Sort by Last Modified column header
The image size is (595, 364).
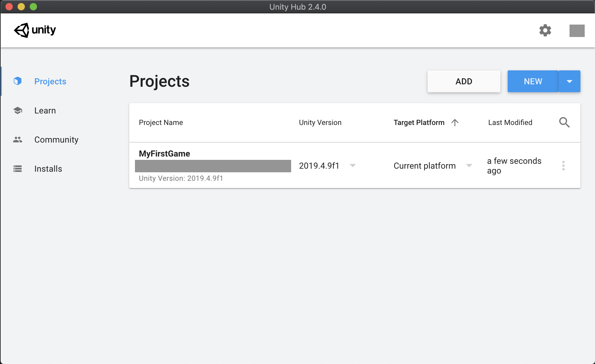click(510, 123)
